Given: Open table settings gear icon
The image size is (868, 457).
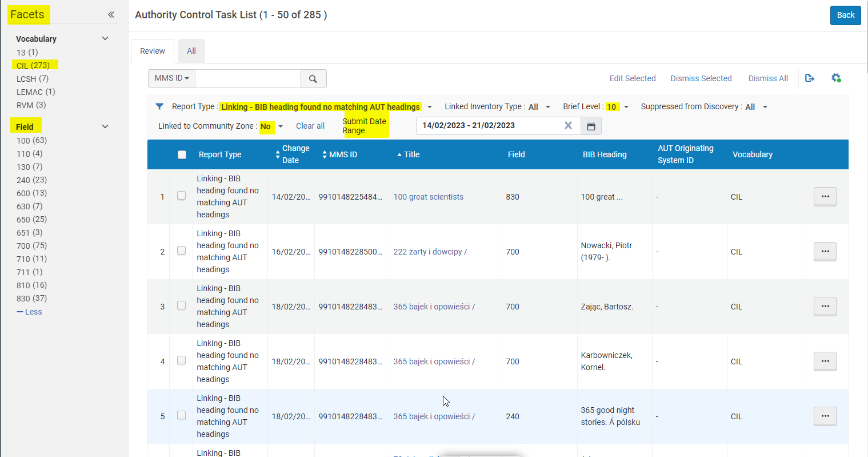Looking at the screenshot, I should pyautogui.click(x=836, y=78).
